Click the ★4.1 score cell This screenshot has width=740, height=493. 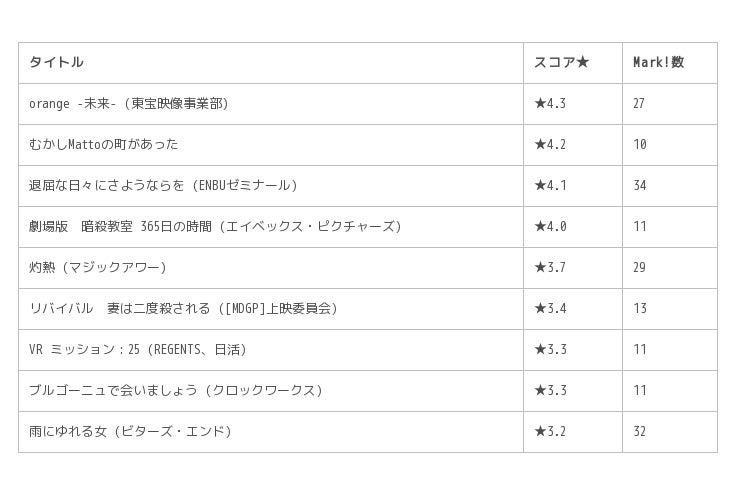550,185
